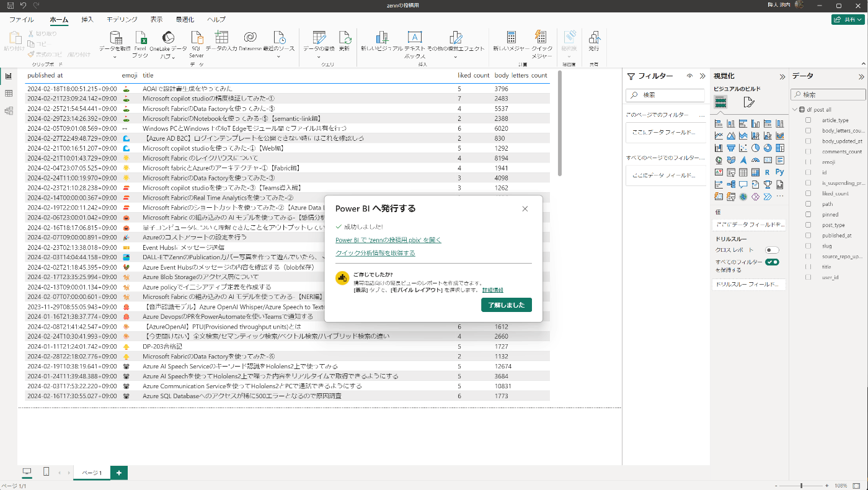The height and width of the screenshot is (490, 868).
Task: Check the liked_count field checkbox
Action: point(808,194)
